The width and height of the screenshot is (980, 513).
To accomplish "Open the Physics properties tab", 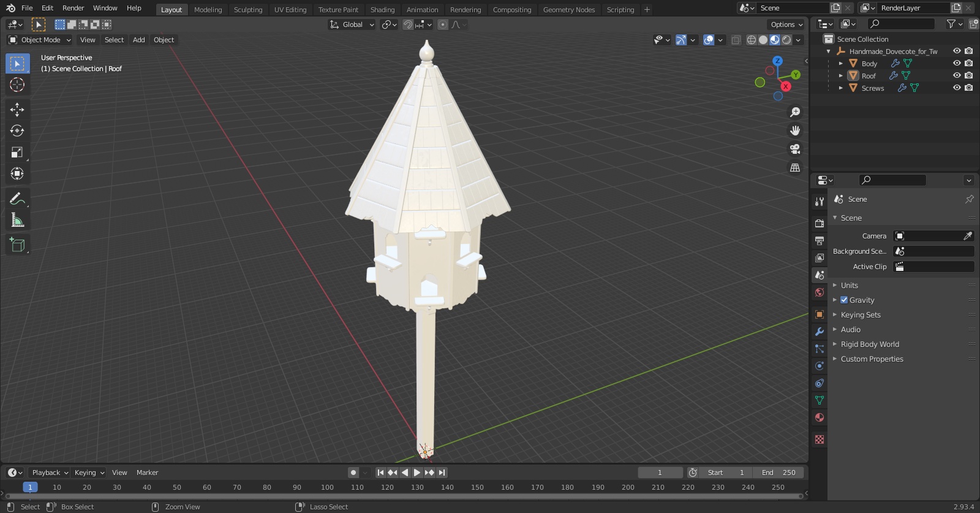I will [820, 366].
